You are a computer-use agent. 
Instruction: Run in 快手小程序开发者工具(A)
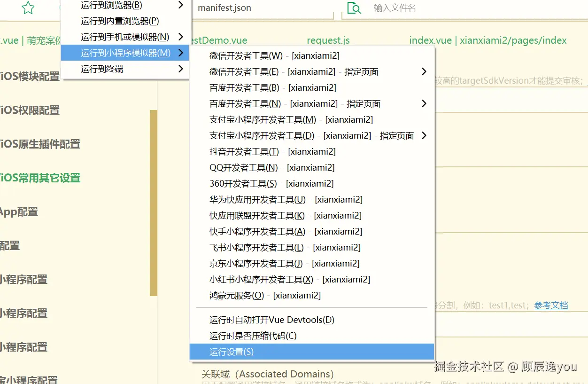tap(312, 232)
